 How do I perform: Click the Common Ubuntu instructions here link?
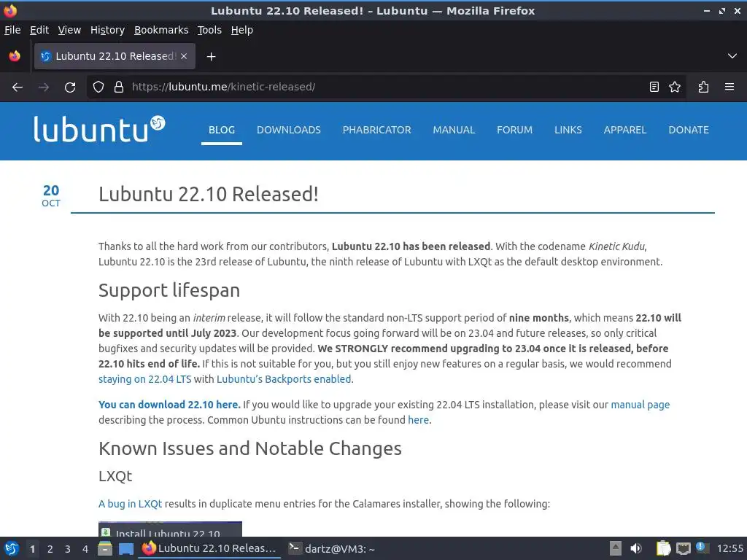point(418,420)
